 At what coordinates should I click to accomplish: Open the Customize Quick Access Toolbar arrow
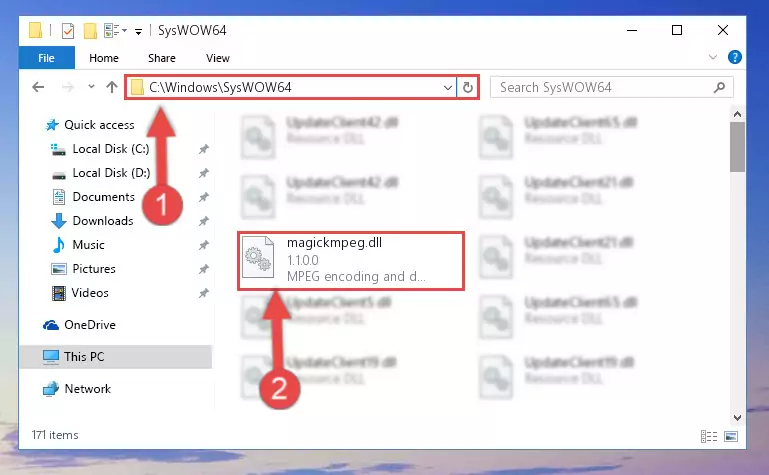pos(139,32)
